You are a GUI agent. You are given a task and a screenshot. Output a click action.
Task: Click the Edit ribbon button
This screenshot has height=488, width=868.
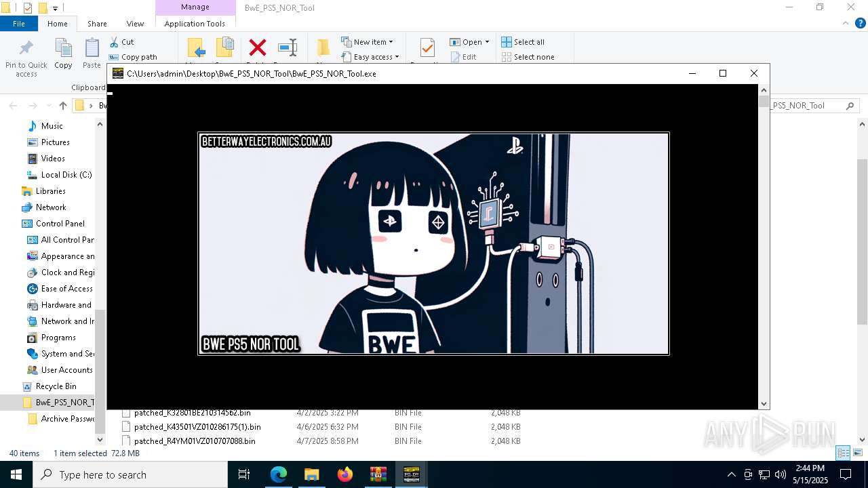463,57
